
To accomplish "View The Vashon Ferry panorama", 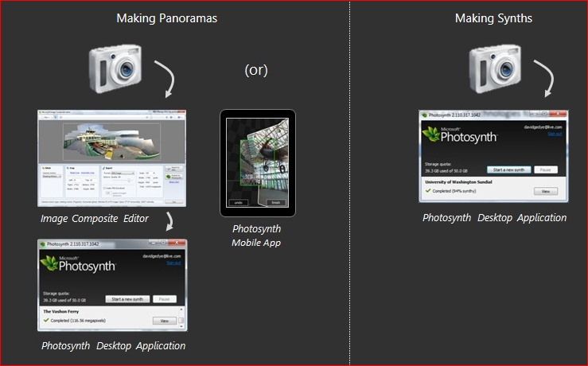I will click(x=164, y=321).
